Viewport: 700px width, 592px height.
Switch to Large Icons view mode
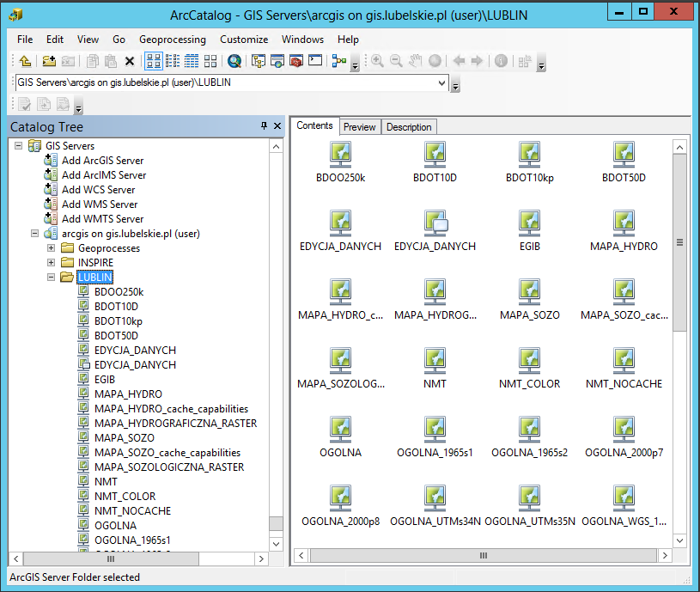pos(154,61)
